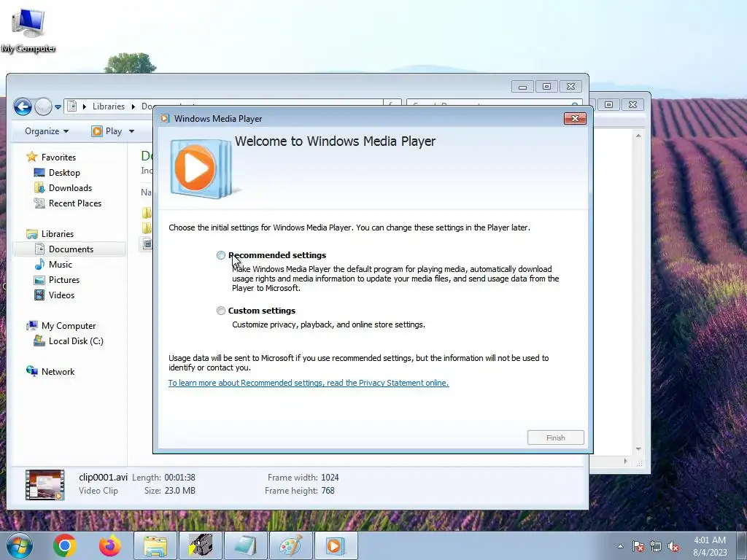Click the Size value 23.0 MB
This screenshot has height=560, width=747.
click(x=179, y=491)
